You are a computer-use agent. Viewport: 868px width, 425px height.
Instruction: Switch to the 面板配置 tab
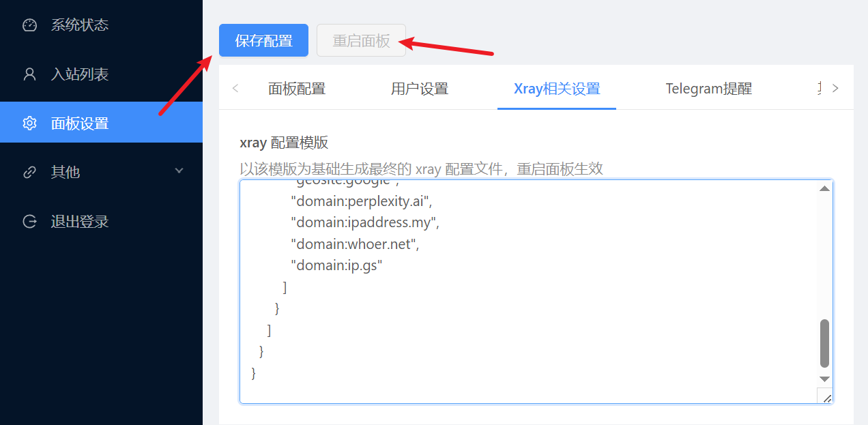pos(296,89)
